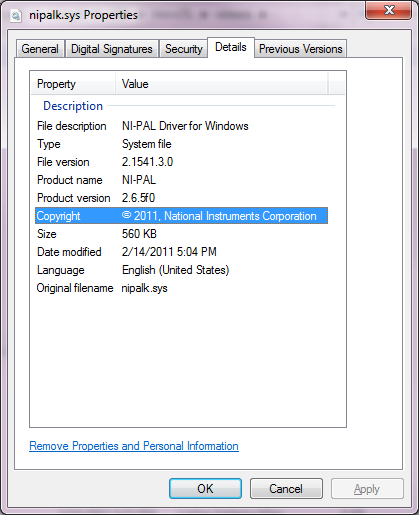
Task: Close the nipalk.sys Properties dialog
Action: tap(389, 10)
